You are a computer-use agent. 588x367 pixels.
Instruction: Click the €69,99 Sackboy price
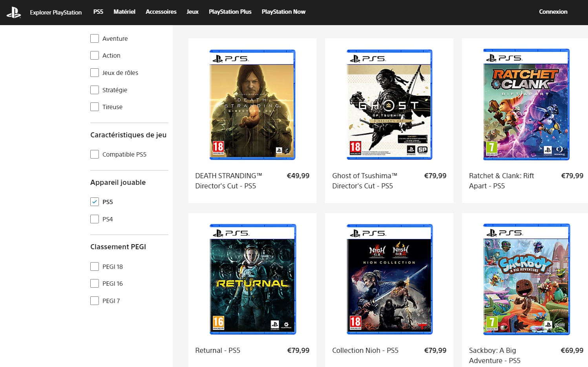click(572, 351)
